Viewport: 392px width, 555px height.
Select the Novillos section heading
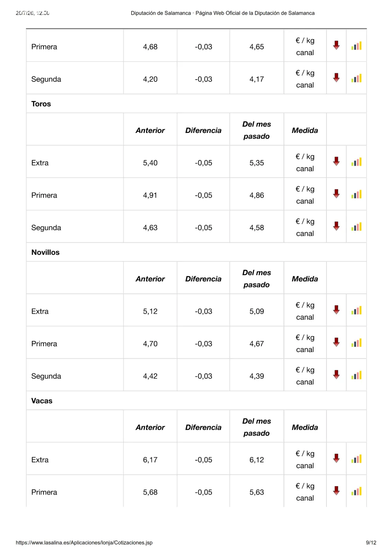tap(45, 252)
